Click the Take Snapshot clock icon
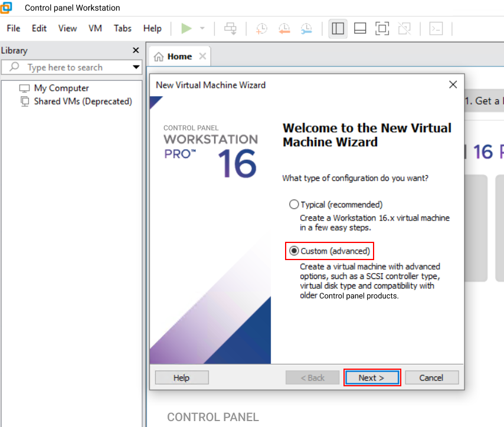Screen dimensions: 504x427 tap(261, 28)
